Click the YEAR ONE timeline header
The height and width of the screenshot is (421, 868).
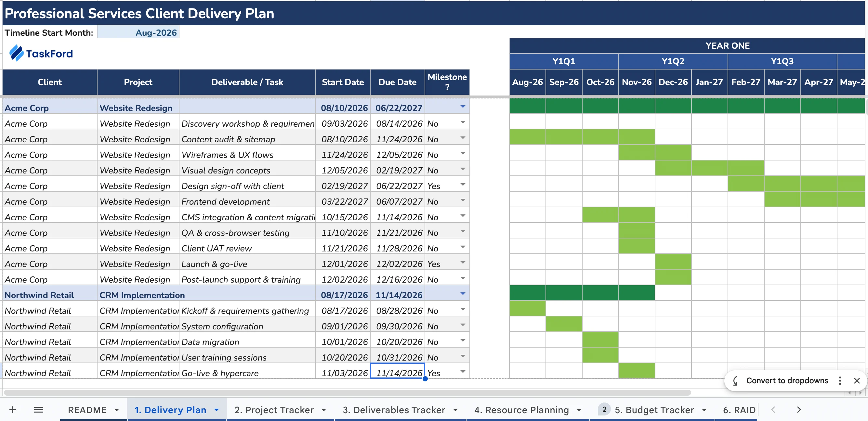point(687,46)
